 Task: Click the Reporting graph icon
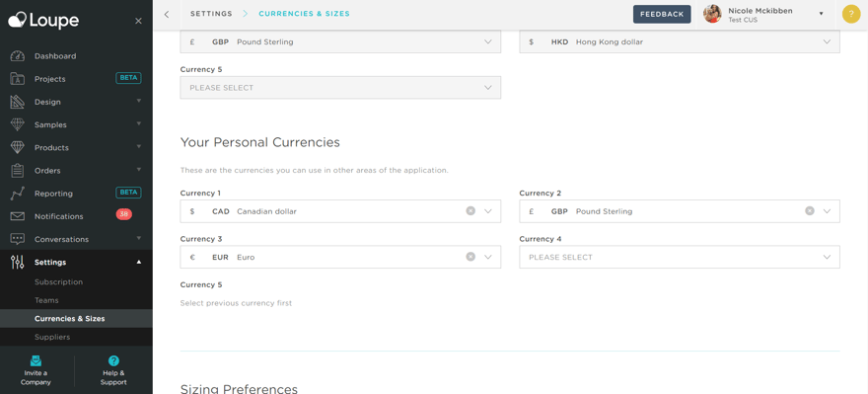[x=18, y=194]
